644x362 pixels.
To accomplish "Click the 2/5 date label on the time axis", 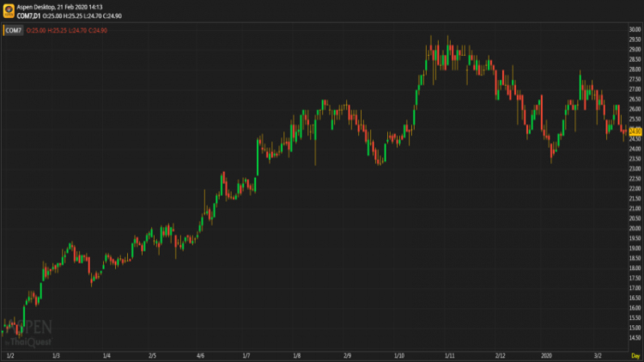I will [x=152, y=356].
